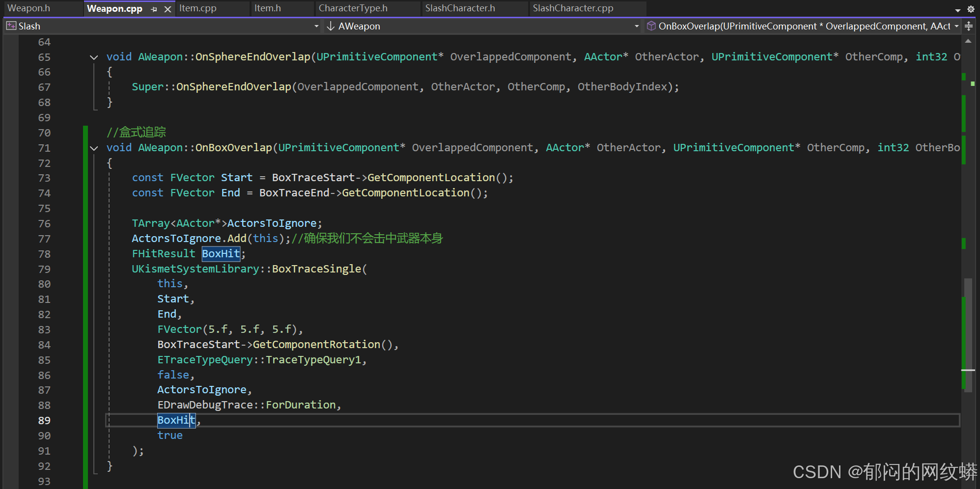Click the 'false' argument on line 86
980x489 pixels.
click(x=173, y=375)
